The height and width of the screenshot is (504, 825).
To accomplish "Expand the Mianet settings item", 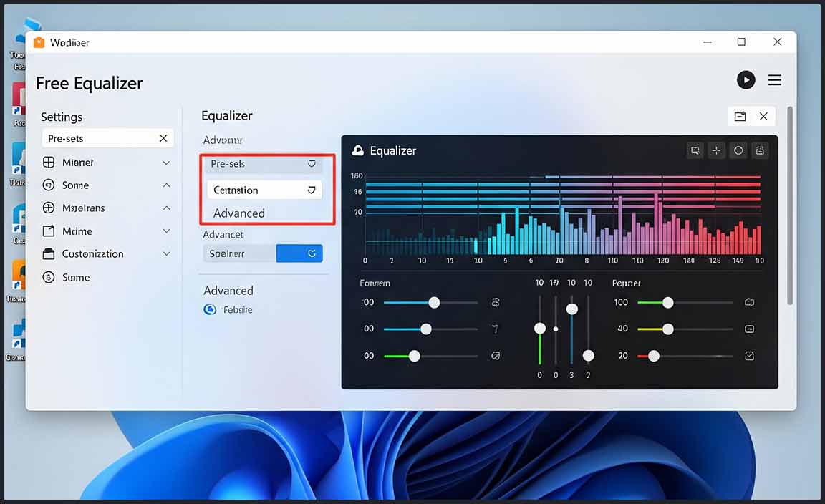I will coord(166,163).
